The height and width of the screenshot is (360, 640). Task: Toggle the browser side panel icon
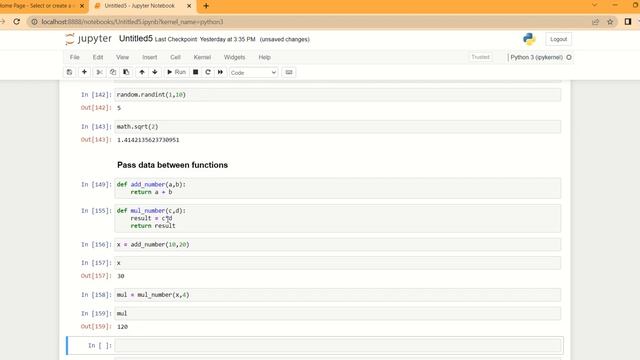628,22
